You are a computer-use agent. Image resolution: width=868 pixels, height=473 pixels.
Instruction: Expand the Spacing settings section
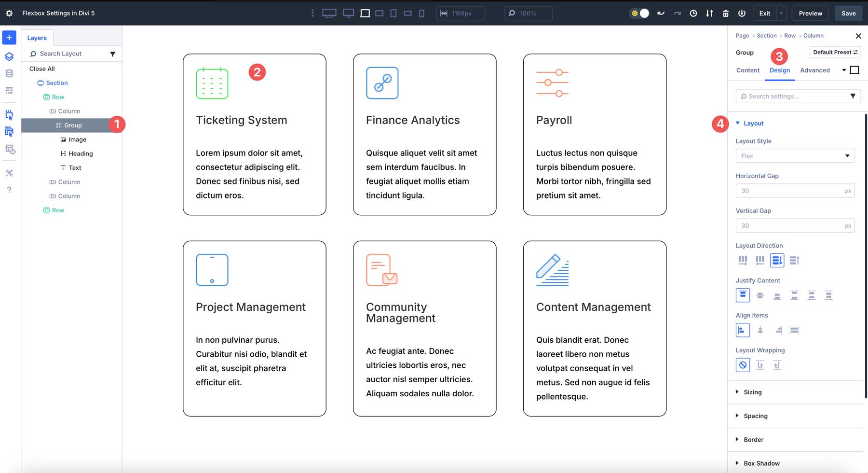pos(755,416)
